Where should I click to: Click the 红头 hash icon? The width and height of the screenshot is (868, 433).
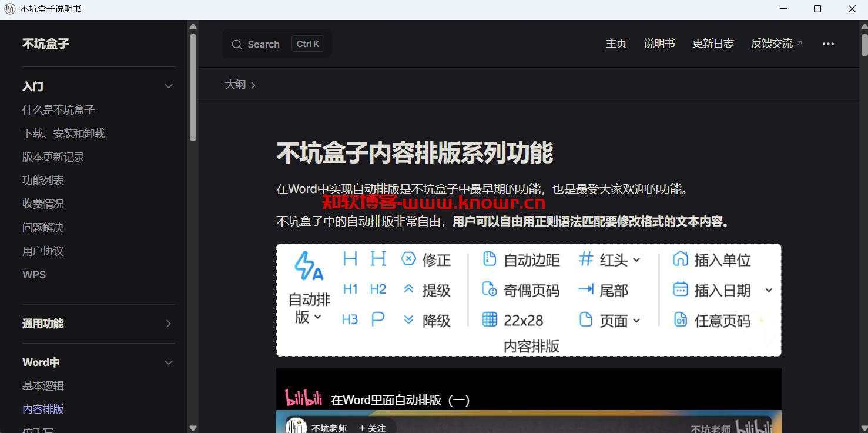[x=586, y=259]
